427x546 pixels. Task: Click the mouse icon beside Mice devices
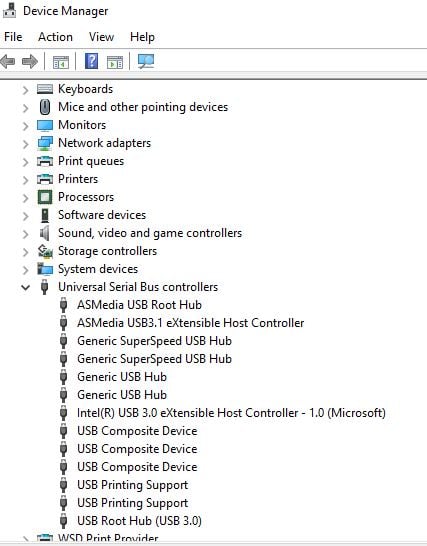pyautogui.click(x=45, y=107)
